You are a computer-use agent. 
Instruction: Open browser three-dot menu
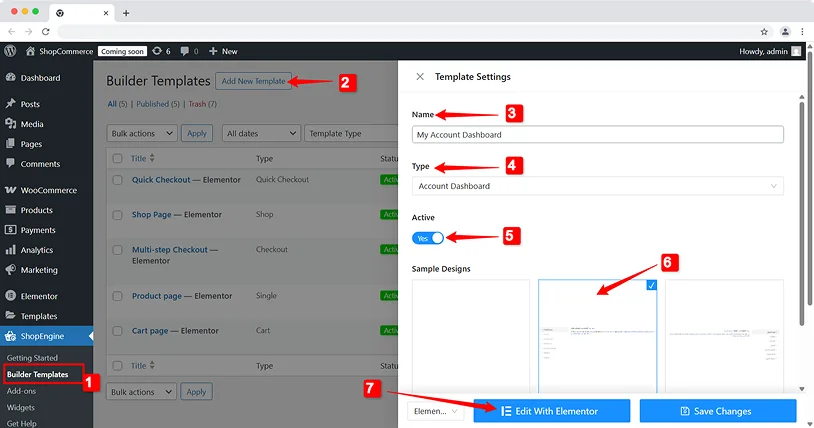(x=802, y=32)
